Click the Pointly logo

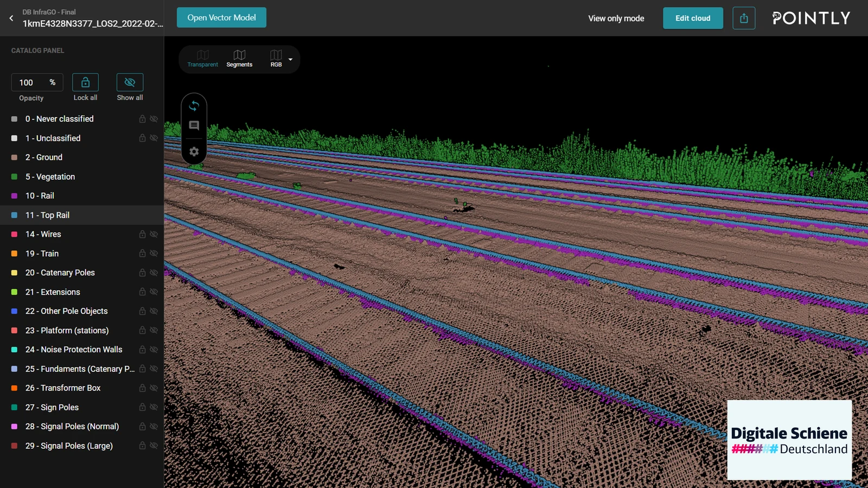click(811, 18)
